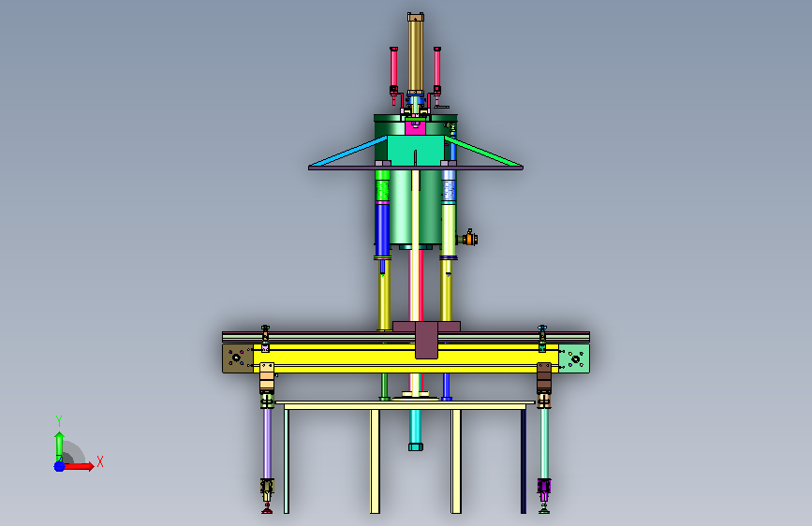The height and width of the screenshot is (526, 812).
Task: Select the right red pneumatic cylinder near top
Action: tap(437, 67)
